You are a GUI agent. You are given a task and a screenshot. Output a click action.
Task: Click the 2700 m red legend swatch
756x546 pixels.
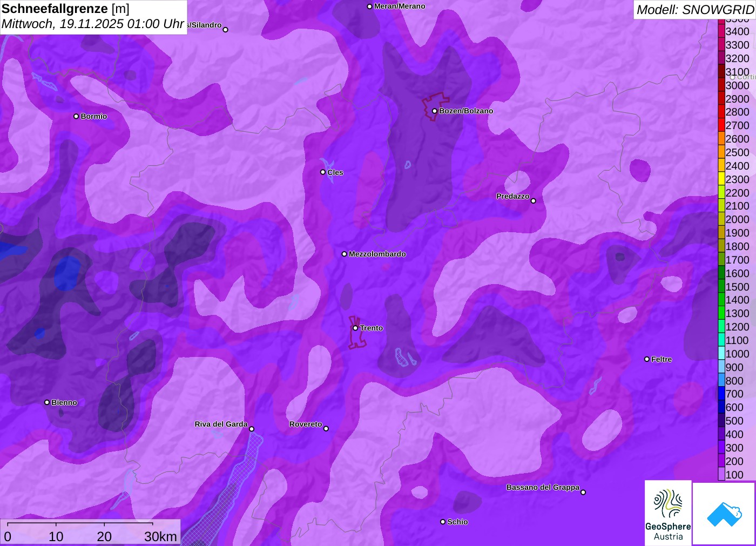721,125
